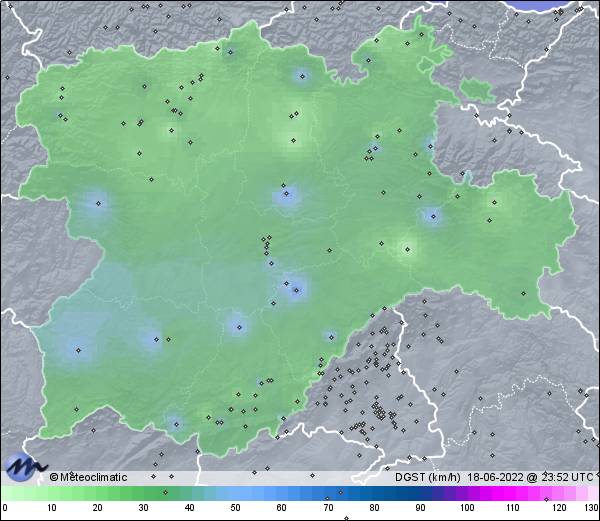Click the 120 value on the scale
600x521 pixels.
[x=559, y=508]
